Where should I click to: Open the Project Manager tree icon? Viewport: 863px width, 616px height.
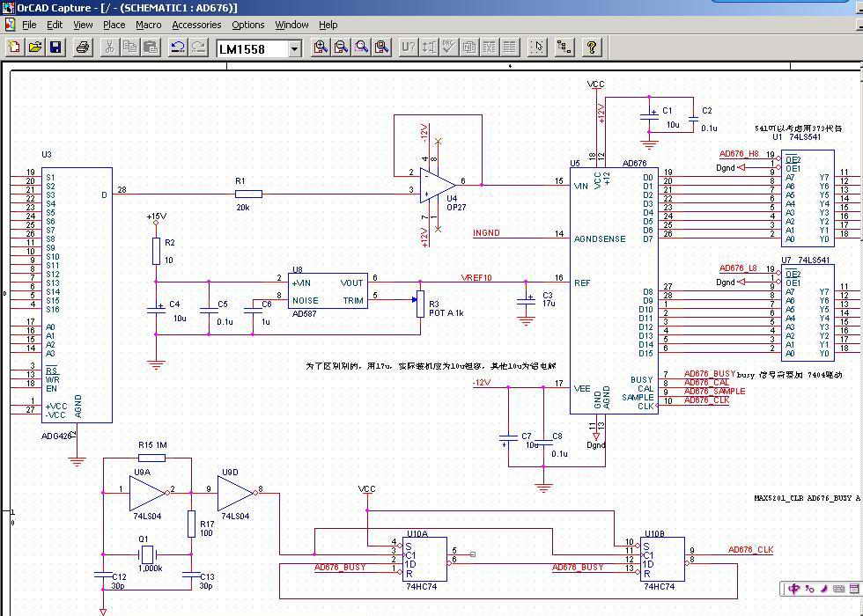coord(564,48)
